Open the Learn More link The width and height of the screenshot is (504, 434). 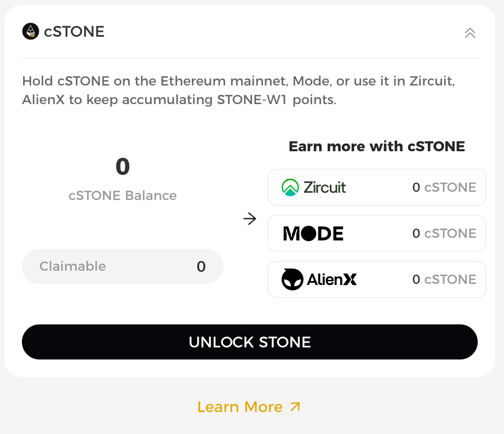(x=249, y=407)
